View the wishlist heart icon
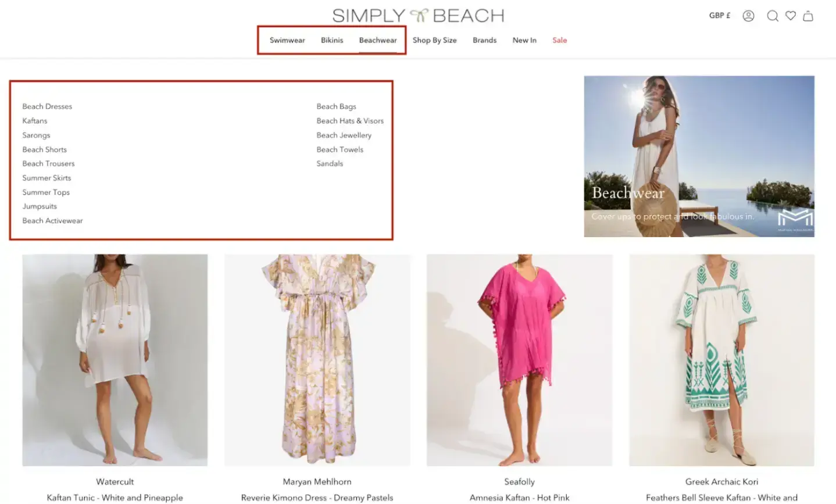Image resolution: width=836 pixels, height=504 pixels. (790, 16)
